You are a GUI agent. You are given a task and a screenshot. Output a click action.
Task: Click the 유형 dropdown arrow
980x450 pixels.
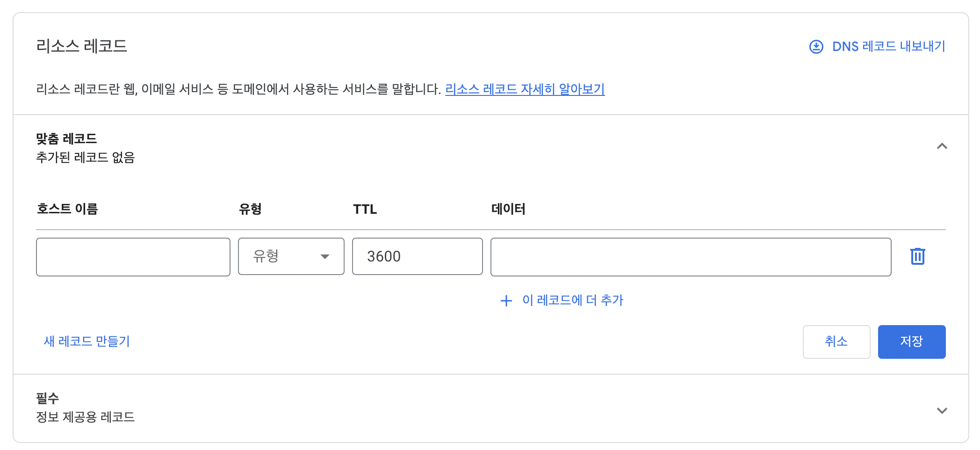coord(324,256)
